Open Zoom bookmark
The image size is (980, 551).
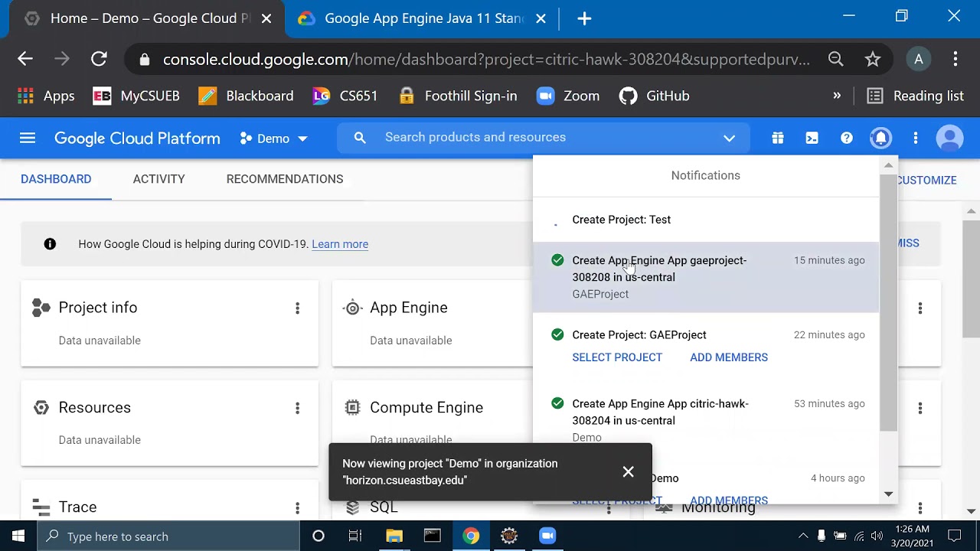568,96
